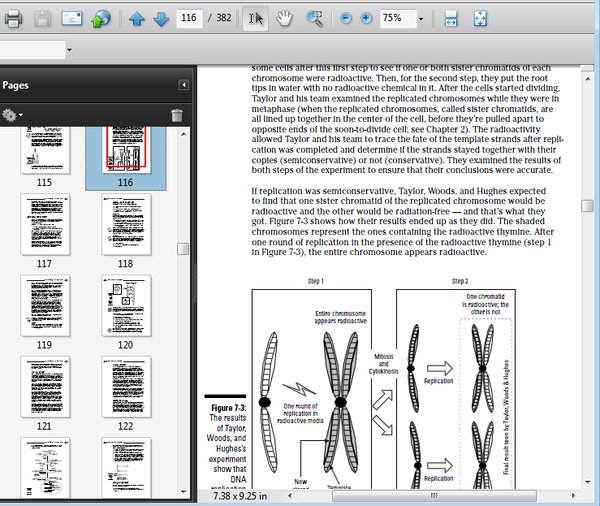This screenshot has height=506, width=600.
Task: Open the 75% zoom level dropdown
Action: 420,19
